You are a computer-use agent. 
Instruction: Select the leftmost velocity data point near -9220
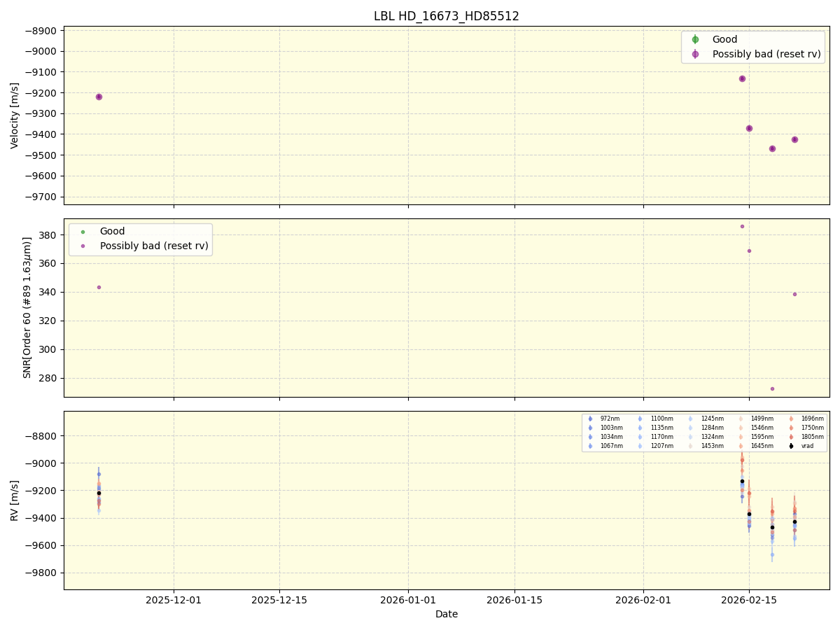(x=98, y=97)
